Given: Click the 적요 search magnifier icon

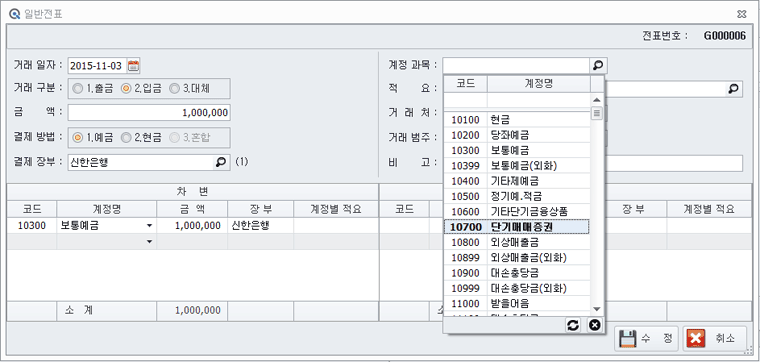Looking at the screenshot, I should point(734,89).
